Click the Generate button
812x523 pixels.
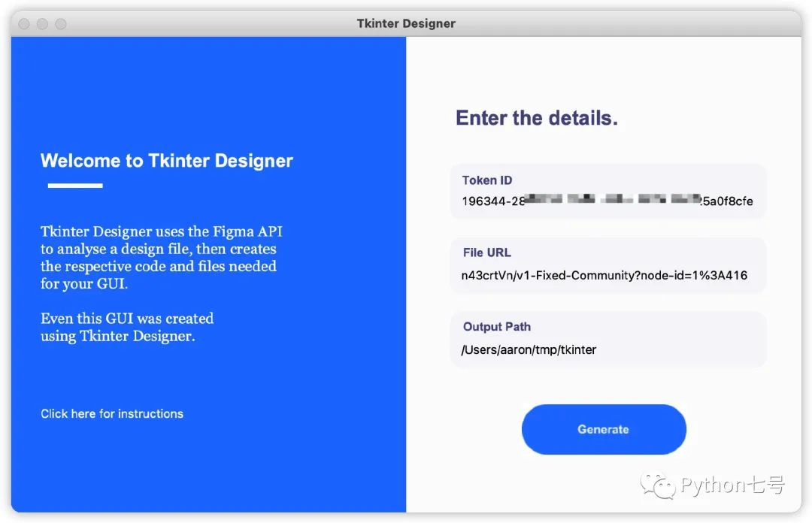[603, 429]
